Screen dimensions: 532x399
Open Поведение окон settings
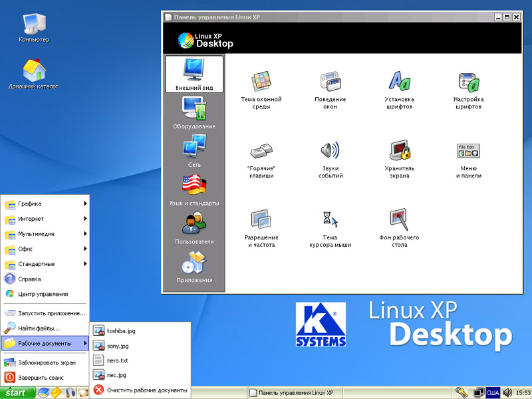click(330, 90)
